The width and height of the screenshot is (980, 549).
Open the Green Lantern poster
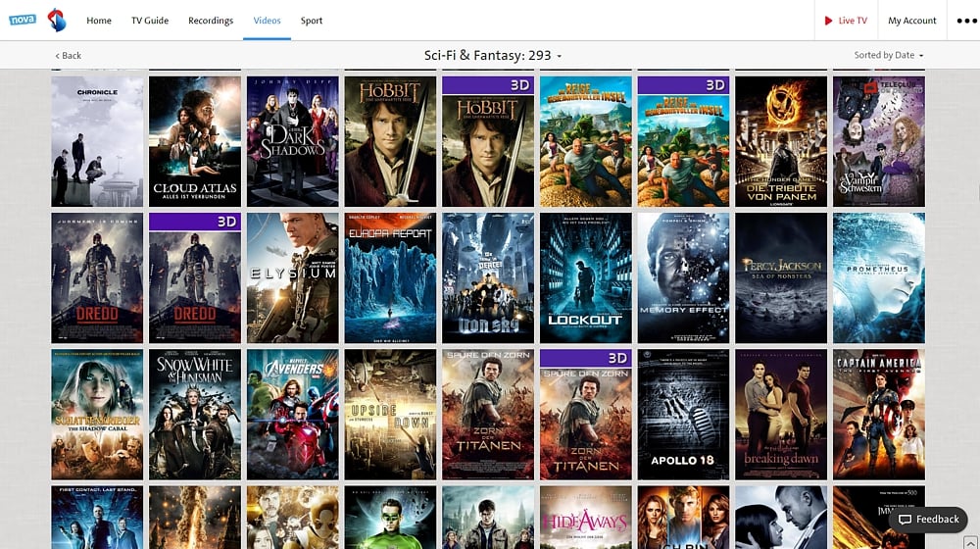tap(390, 517)
